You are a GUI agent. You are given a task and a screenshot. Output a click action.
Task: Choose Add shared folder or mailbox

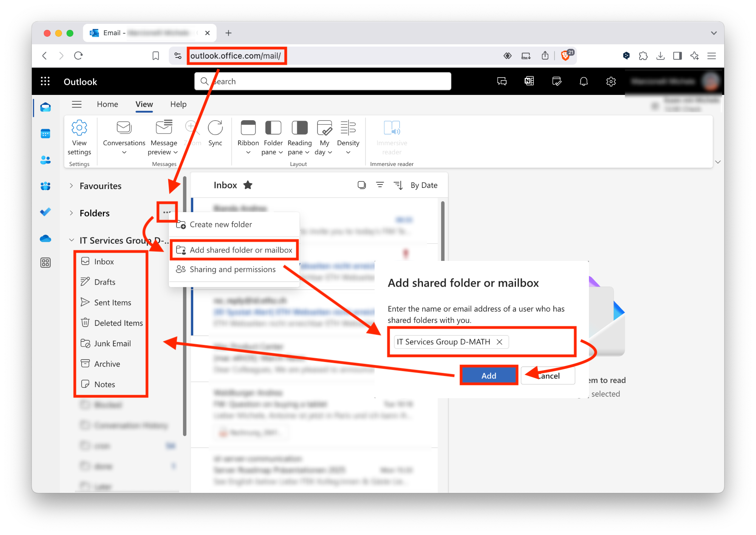[234, 250]
